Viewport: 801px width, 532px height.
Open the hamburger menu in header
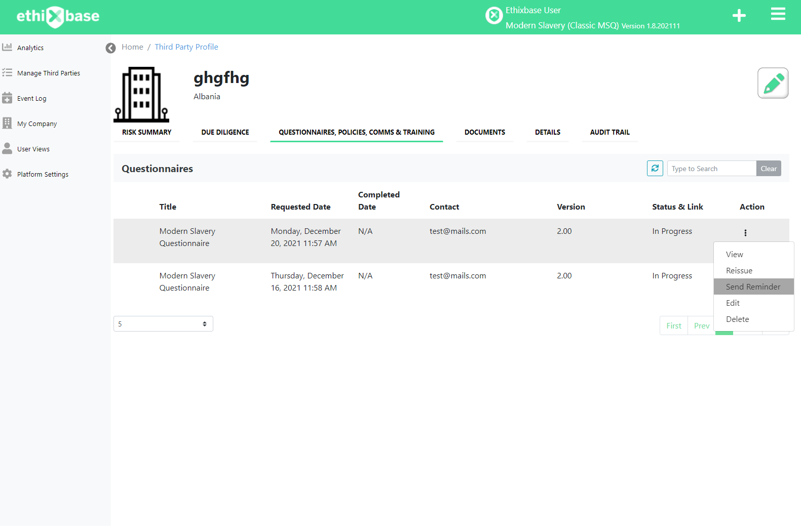coord(778,14)
